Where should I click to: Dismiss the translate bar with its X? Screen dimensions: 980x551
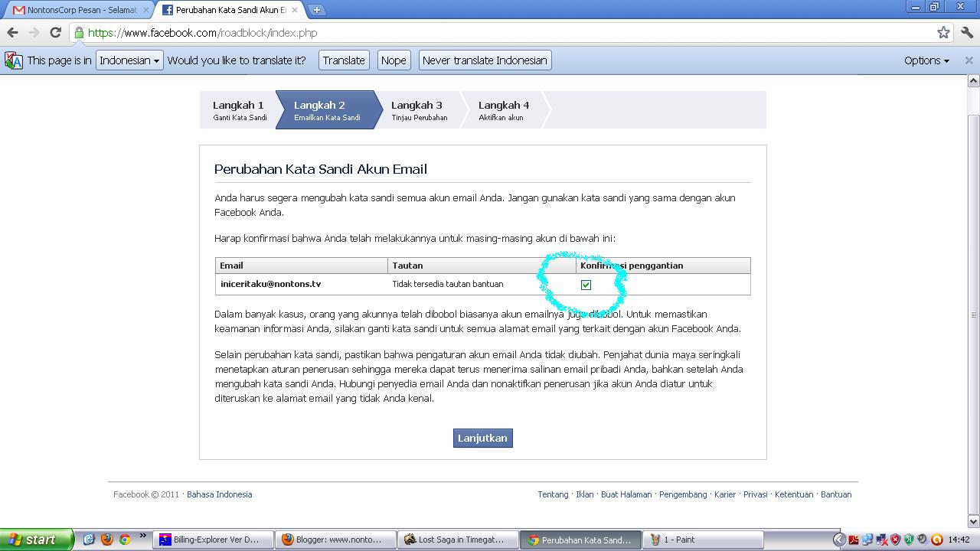pos(969,60)
